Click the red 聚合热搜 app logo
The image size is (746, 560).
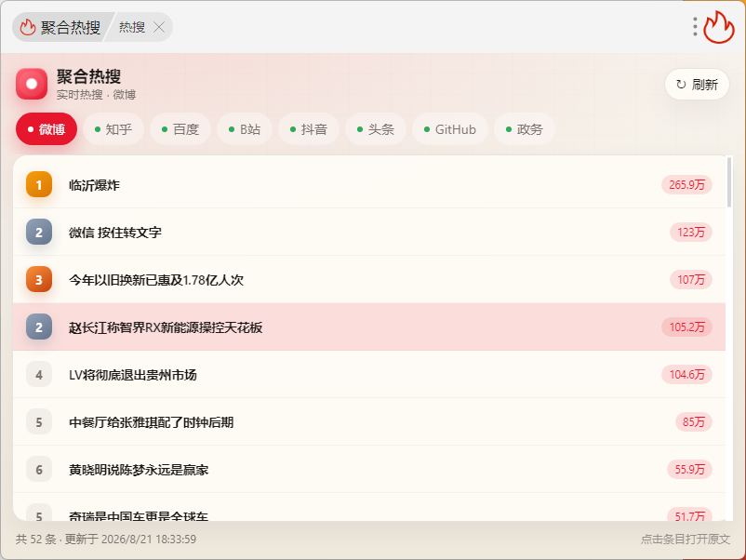32,84
